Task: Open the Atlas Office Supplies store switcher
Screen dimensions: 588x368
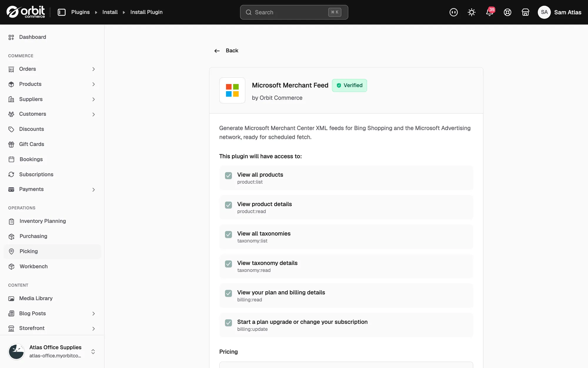Action: (x=52, y=352)
